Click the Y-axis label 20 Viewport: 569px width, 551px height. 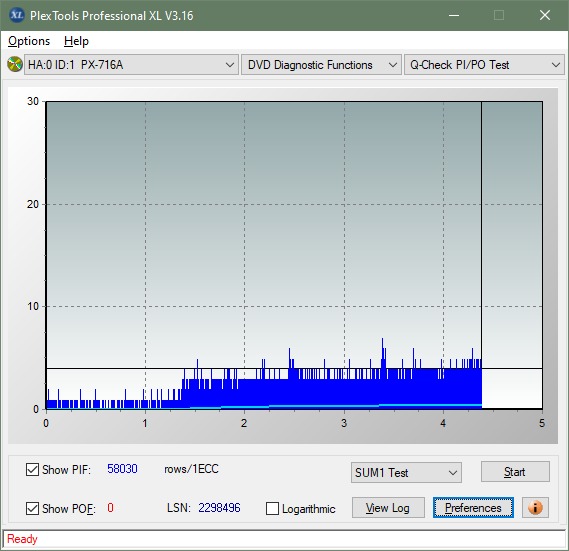pyautogui.click(x=33, y=204)
